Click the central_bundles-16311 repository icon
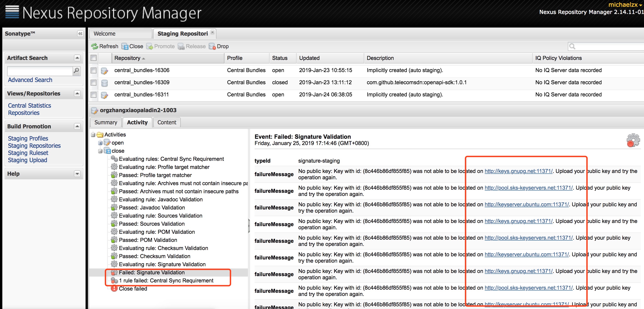Viewport: 644px width, 309px height. (x=105, y=95)
